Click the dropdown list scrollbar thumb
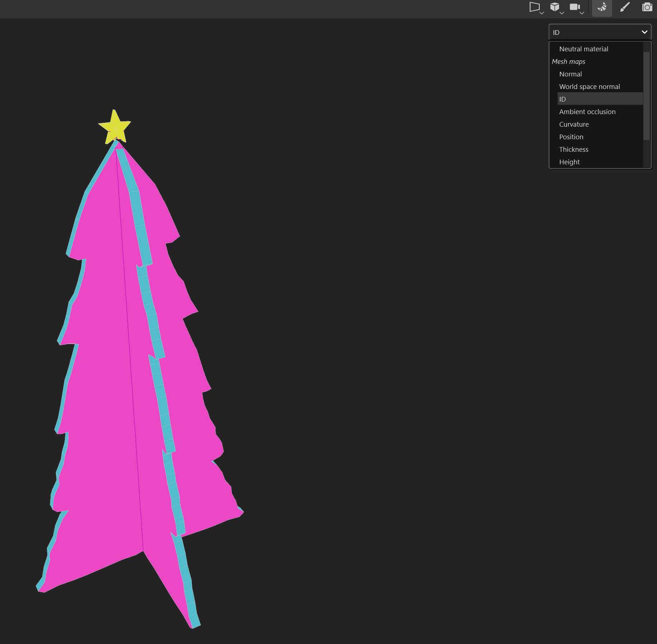The width and height of the screenshot is (657, 644). click(647, 96)
